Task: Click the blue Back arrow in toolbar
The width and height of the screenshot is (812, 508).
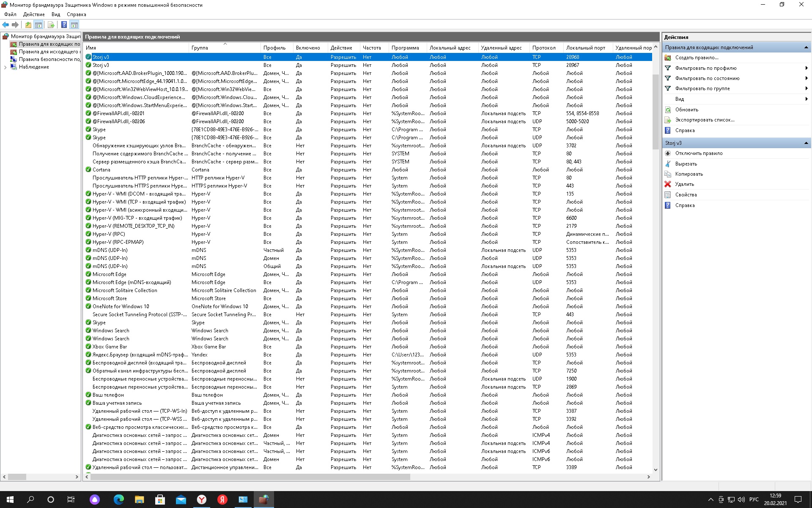Action: (5, 25)
